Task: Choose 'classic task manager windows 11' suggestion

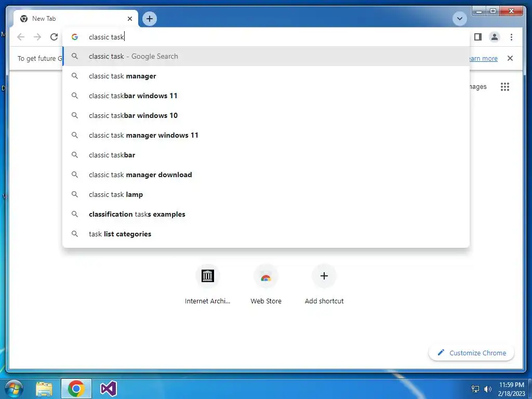Action: [267, 135]
